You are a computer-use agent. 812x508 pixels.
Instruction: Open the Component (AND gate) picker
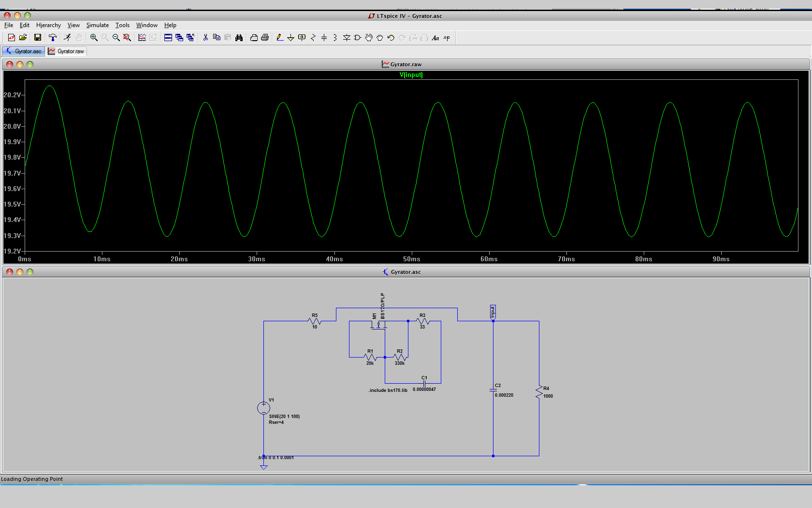[x=358, y=38]
